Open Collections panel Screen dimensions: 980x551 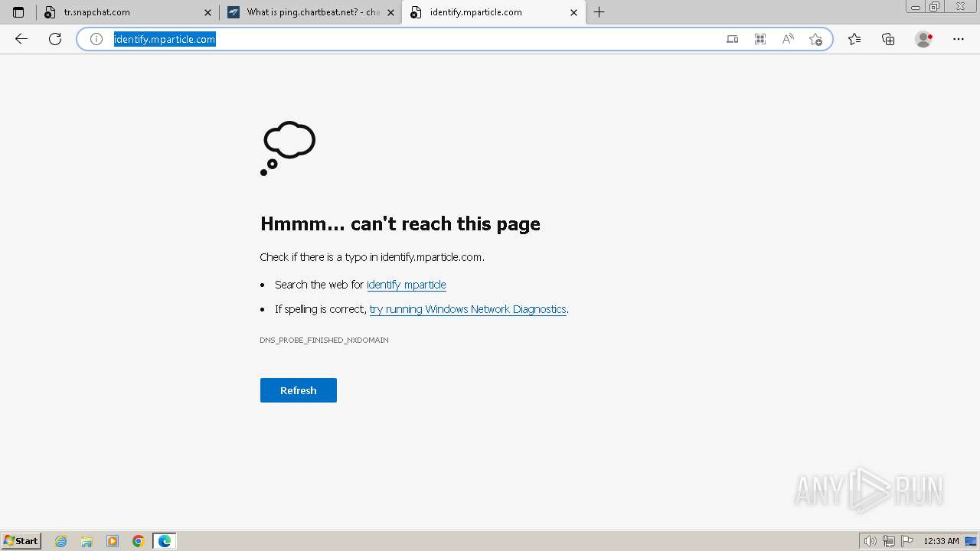[888, 39]
